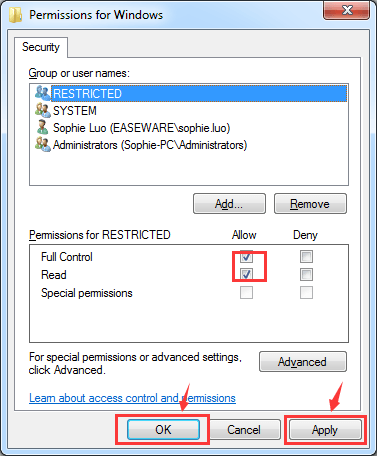
Task: Click the Cancel button
Action: 244,430
